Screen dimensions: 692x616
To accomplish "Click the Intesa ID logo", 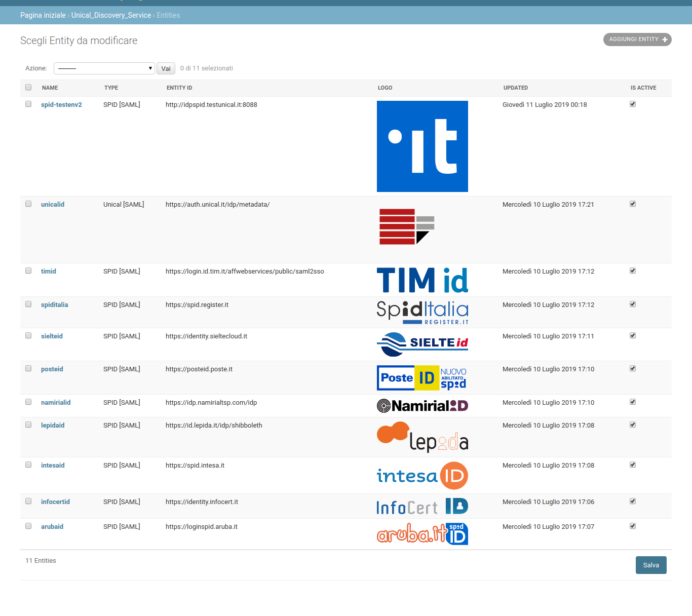I will point(422,476).
